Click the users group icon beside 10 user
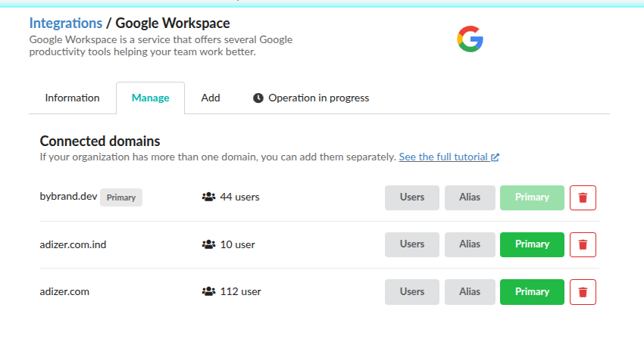644x345 pixels. (x=208, y=244)
